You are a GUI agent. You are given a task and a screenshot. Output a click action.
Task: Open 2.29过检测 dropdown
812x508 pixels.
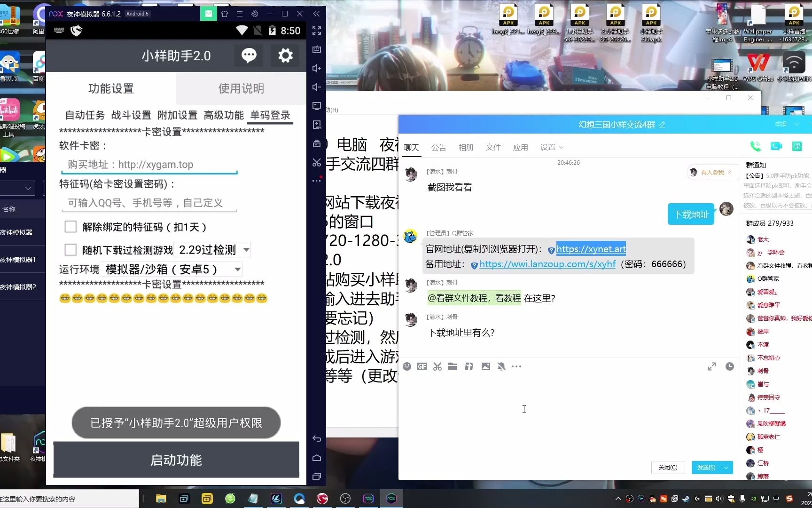coord(212,249)
